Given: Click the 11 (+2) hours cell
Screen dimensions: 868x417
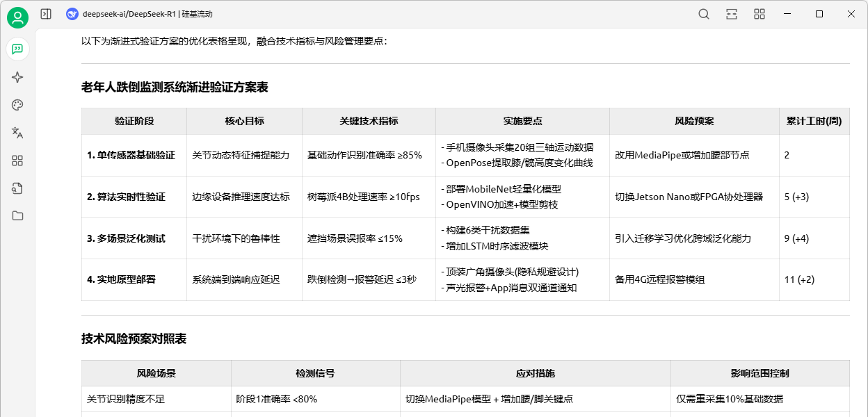Looking at the screenshot, I should pos(814,279).
